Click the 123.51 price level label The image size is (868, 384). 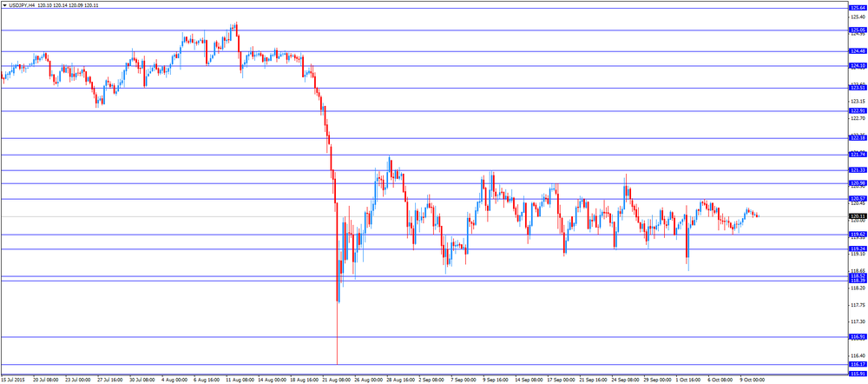click(x=858, y=88)
